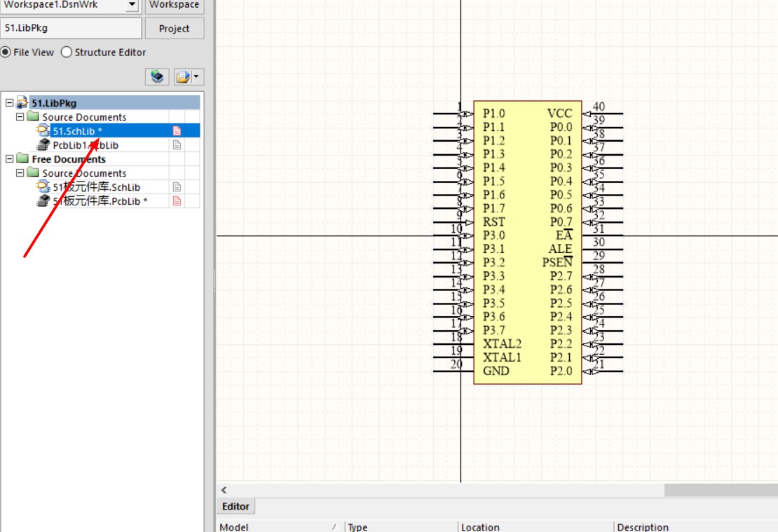Click the Type column header
Screen dimensions: 778x532
pos(401,526)
